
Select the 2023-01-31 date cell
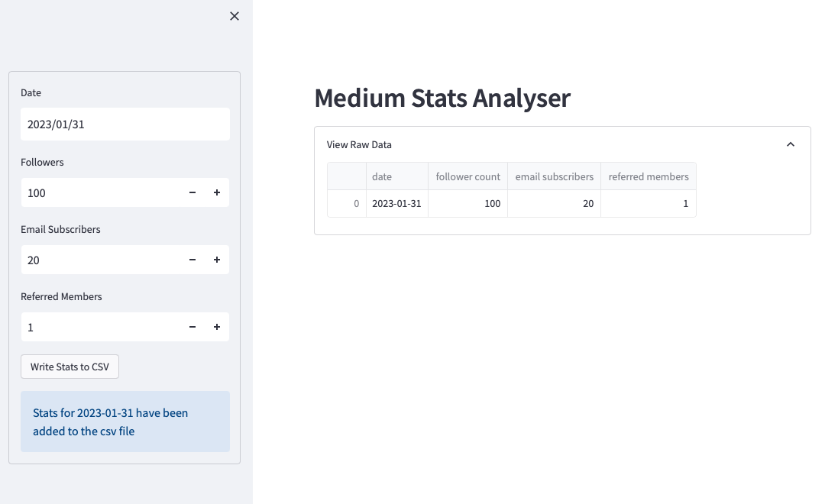(x=396, y=204)
